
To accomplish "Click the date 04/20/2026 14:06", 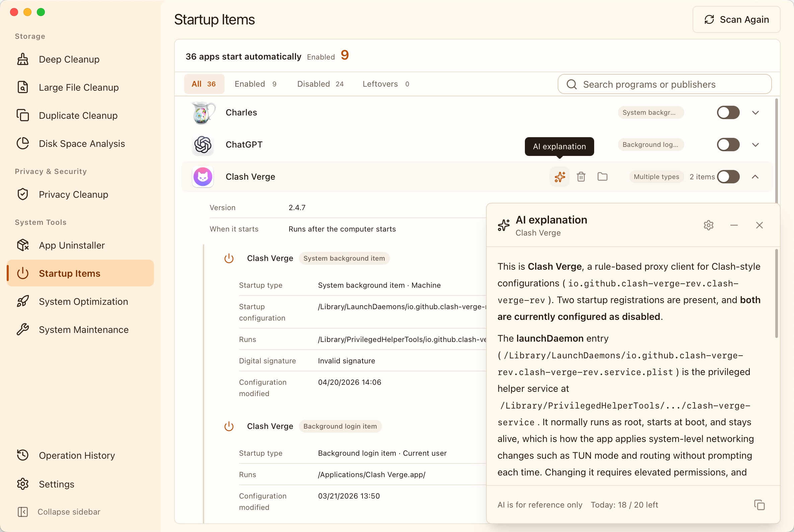I will click(349, 382).
